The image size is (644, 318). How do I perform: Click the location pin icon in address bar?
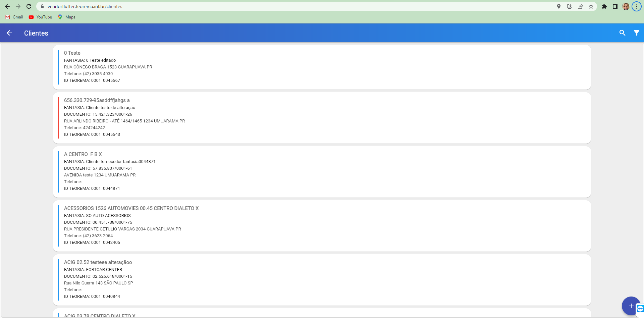point(559,6)
